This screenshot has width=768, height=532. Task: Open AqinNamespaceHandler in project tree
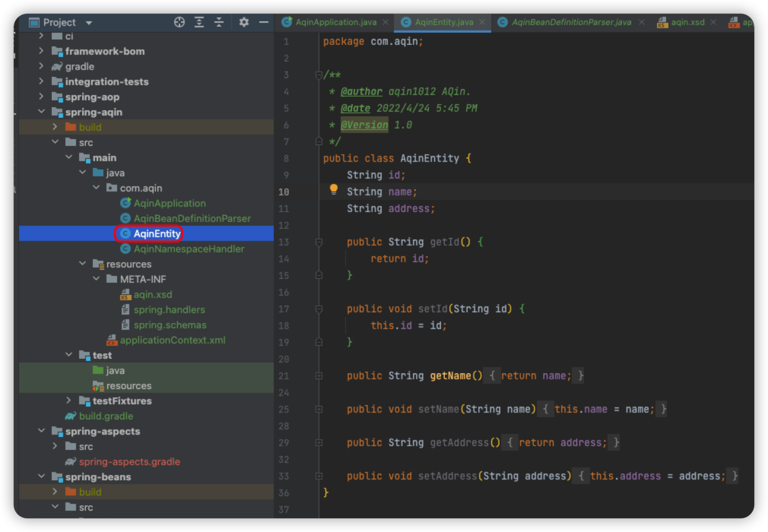tap(189, 249)
